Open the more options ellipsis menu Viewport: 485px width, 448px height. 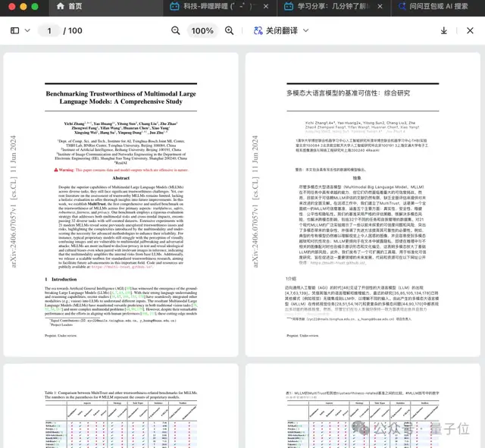click(x=469, y=30)
